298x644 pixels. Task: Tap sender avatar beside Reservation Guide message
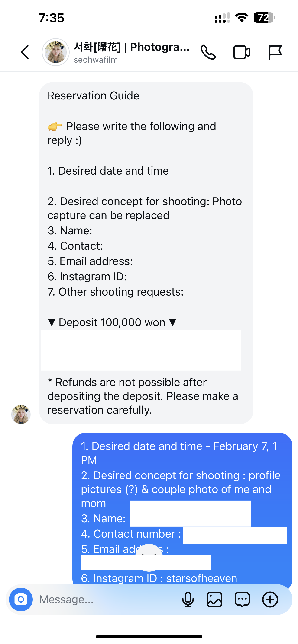pos(21,414)
